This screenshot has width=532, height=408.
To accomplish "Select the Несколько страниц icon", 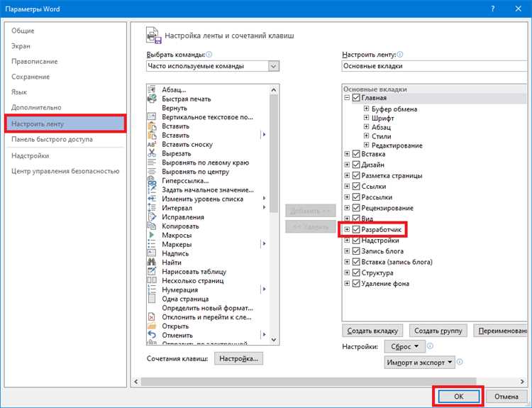I will (152, 280).
